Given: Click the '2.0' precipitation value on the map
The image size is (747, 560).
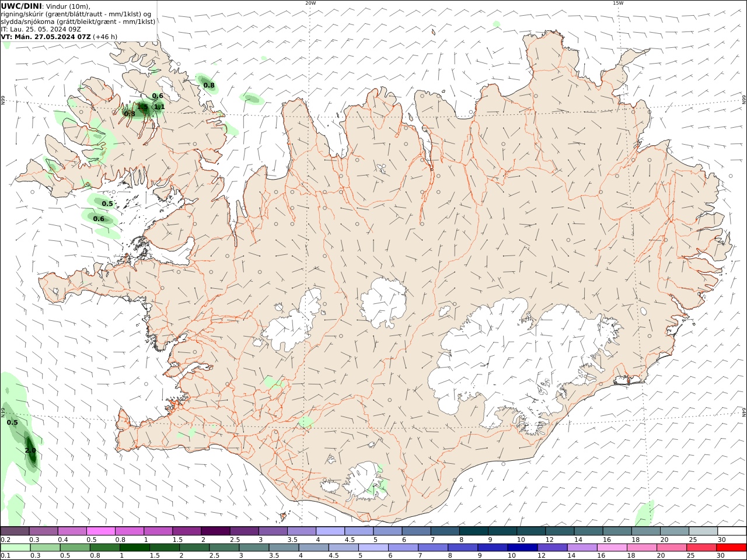Looking at the screenshot, I should pyautogui.click(x=30, y=450).
